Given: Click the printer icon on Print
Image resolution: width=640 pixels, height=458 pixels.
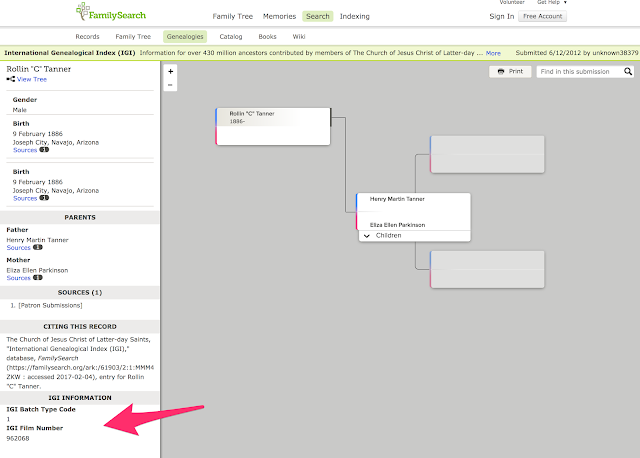Looking at the screenshot, I should tap(501, 71).
